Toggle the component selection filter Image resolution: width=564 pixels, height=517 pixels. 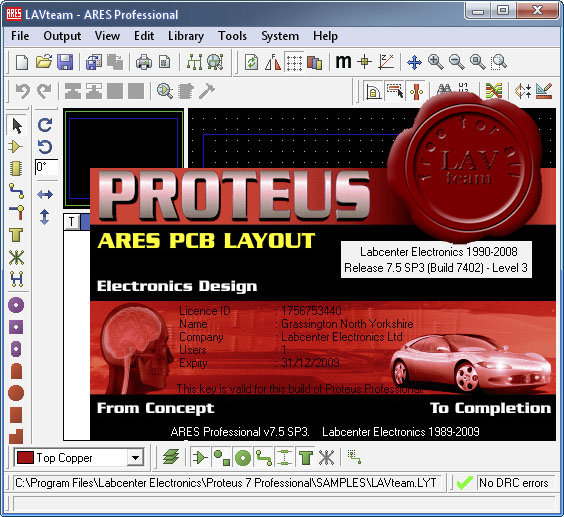[x=200, y=458]
